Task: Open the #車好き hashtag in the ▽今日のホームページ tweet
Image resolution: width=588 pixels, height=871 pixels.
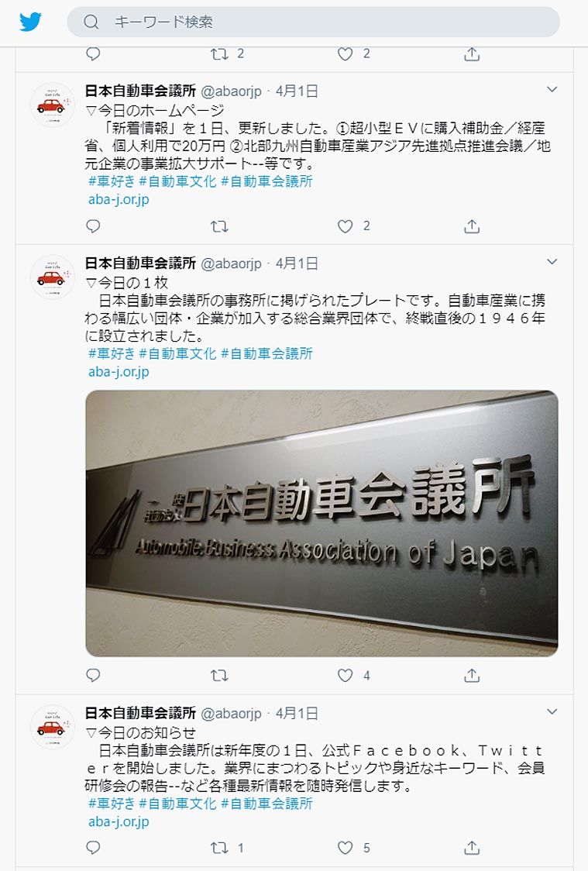Action: click(x=112, y=181)
